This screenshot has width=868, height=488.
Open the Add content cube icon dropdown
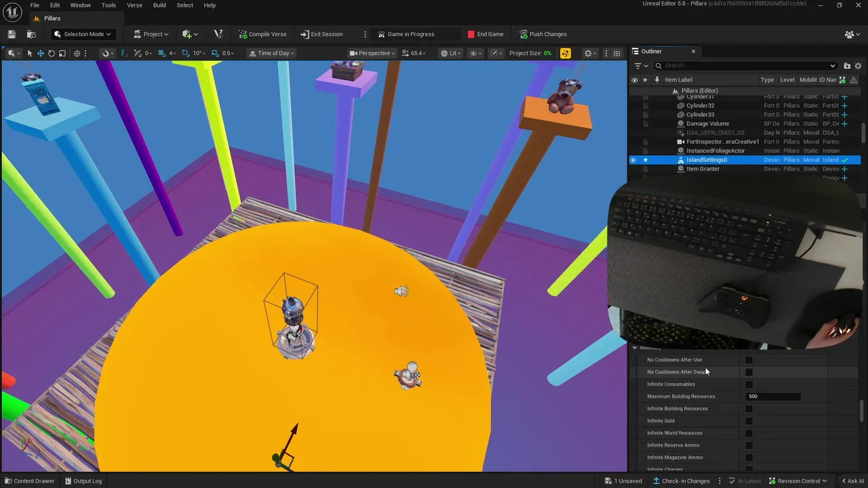(x=190, y=34)
